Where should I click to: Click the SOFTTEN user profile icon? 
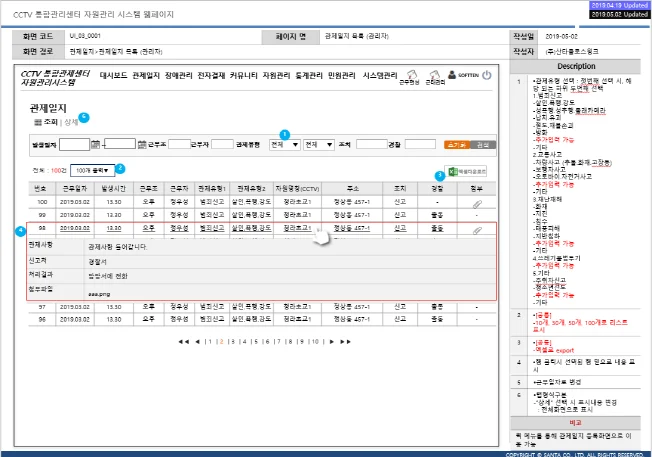click(x=453, y=75)
